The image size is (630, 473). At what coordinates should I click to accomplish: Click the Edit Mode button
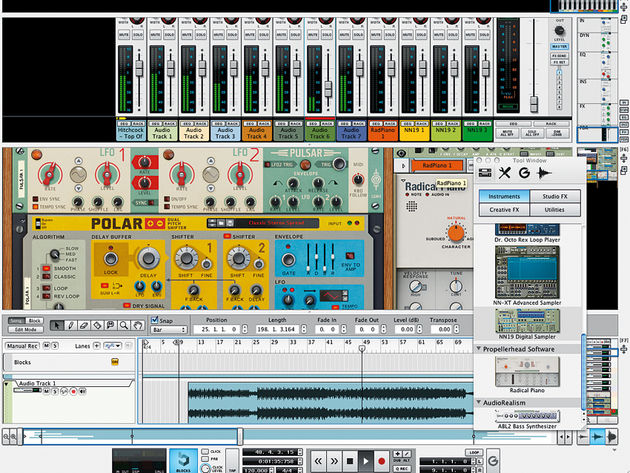pos(26,330)
